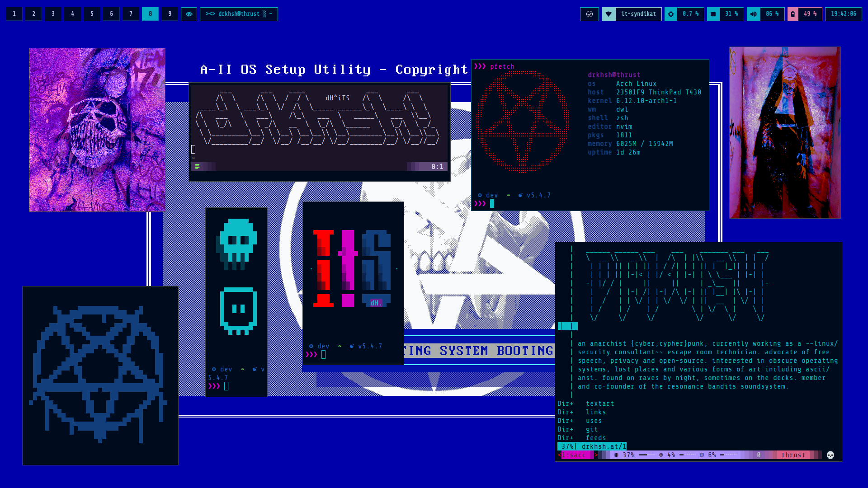Image resolution: width=868 pixels, height=488 pixels.
Task: Click the nvim mode icon in statusline
Action: [197, 167]
